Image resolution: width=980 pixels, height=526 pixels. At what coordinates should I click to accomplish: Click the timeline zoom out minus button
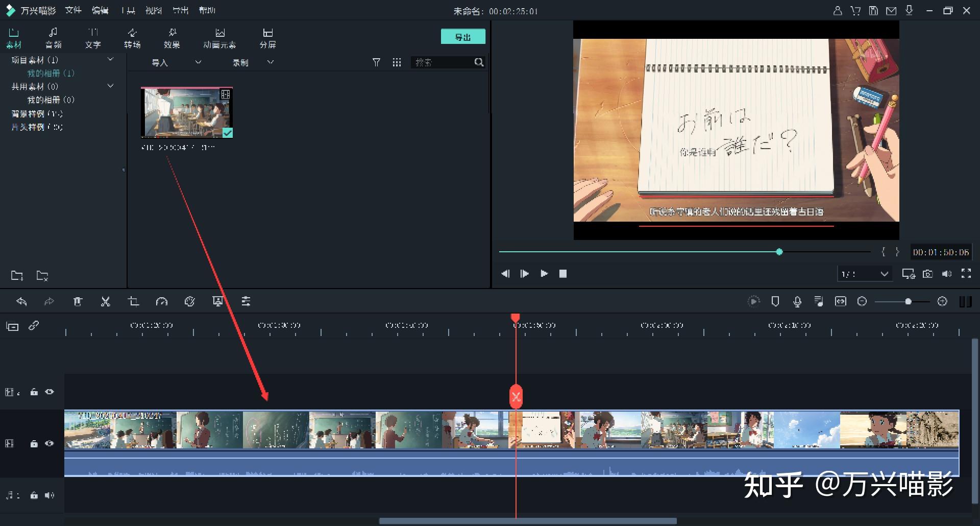(862, 301)
